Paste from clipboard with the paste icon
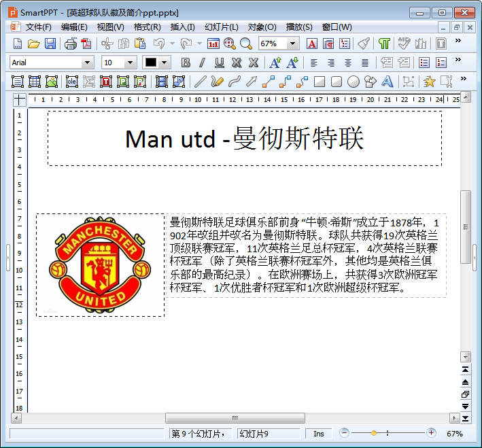 coord(140,44)
